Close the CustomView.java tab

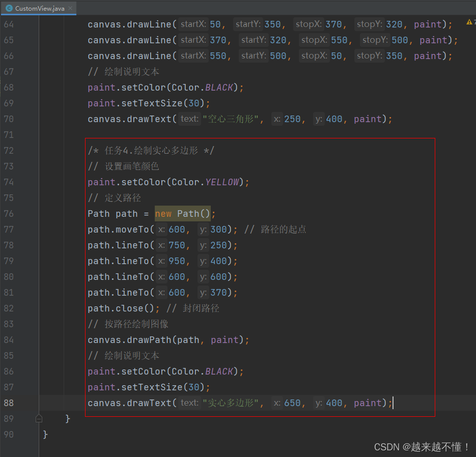tap(70, 8)
